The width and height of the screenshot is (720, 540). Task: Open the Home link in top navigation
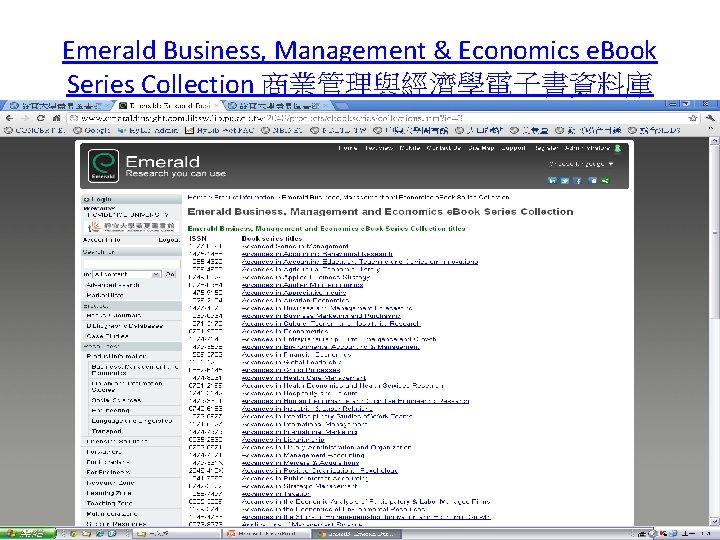pyautogui.click(x=348, y=148)
